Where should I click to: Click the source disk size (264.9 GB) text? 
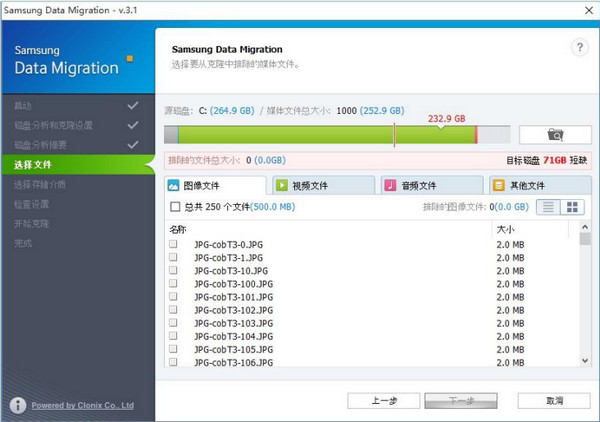pos(232,111)
